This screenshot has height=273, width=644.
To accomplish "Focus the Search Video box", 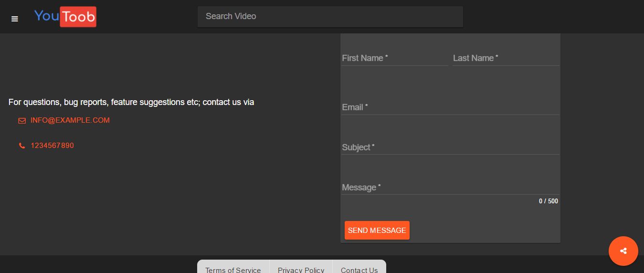I will 330,17.
